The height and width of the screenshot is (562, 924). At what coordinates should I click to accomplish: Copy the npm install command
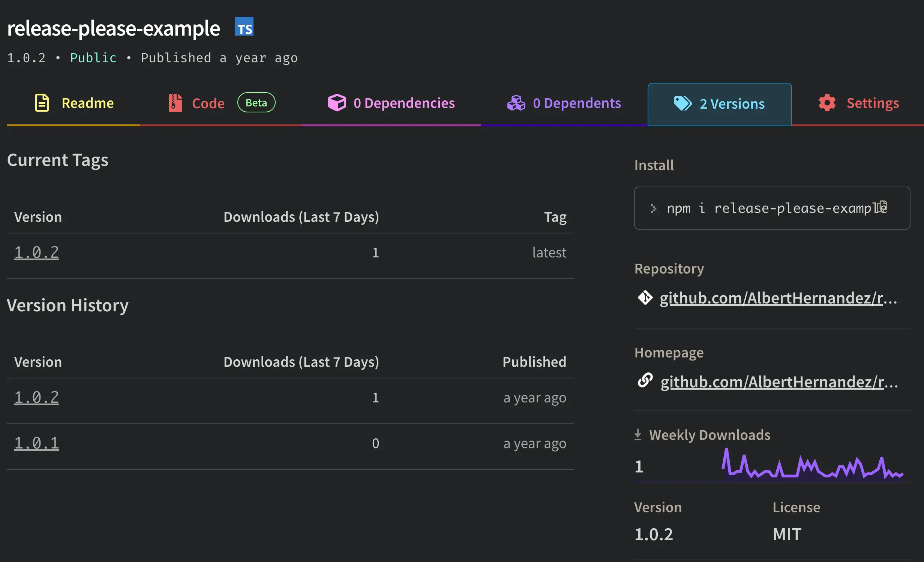[x=882, y=206]
